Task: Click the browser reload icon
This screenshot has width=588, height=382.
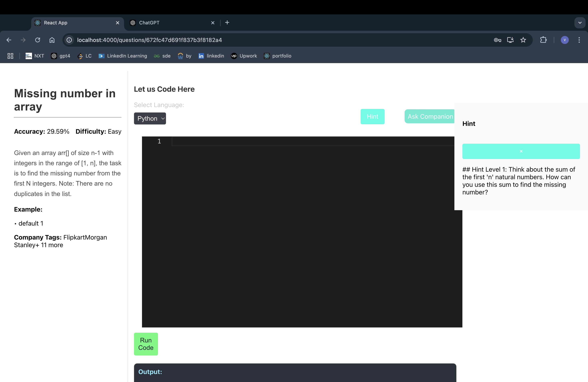Action: pyautogui.click(x=38, y=40)
